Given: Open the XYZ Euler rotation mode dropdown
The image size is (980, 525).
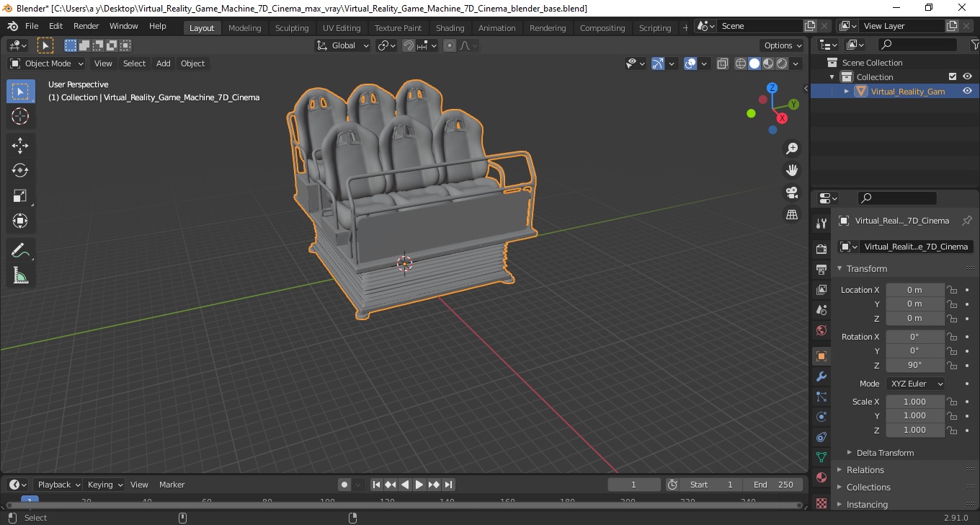Looking at the screenshot, I should pyautogui.click(x=915, y=384).
